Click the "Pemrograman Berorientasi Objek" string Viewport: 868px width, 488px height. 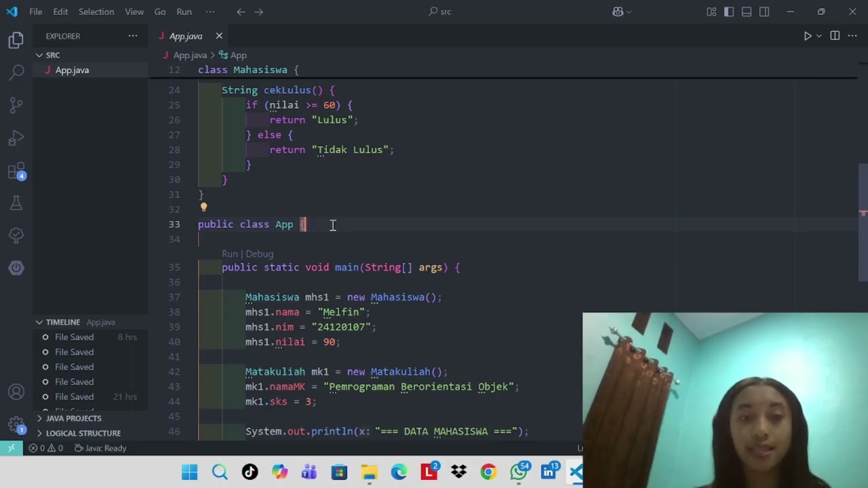click(x=418, y=387)
